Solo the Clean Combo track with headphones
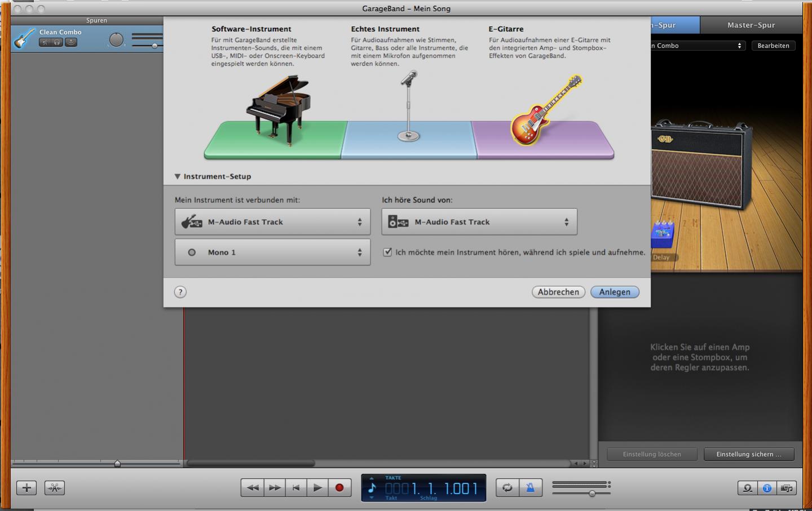812x511 pixels. click(x=57, y=42)
